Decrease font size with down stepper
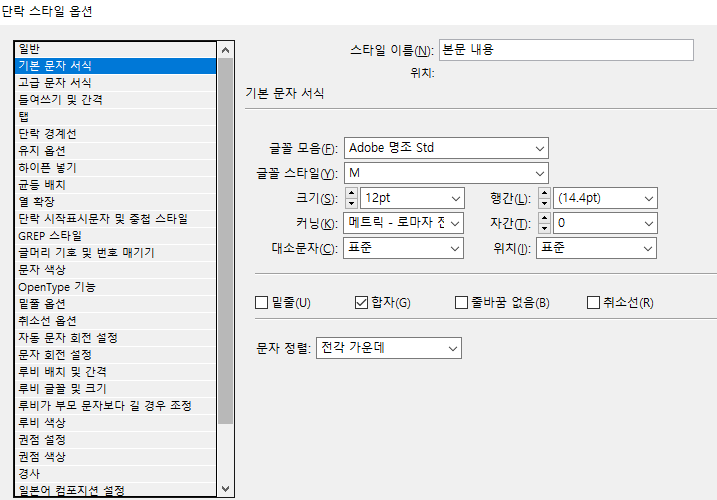Image resolution: width=717 pixels, height=500 pixels. click(351, 203)
